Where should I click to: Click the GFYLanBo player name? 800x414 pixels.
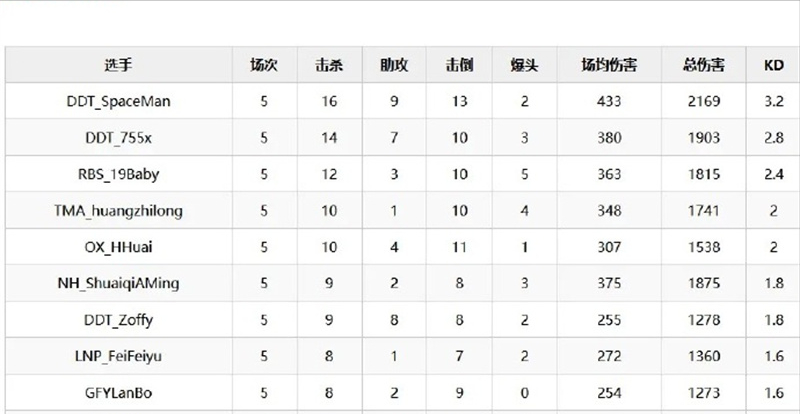pyautogui.click(x=118, y=393)
